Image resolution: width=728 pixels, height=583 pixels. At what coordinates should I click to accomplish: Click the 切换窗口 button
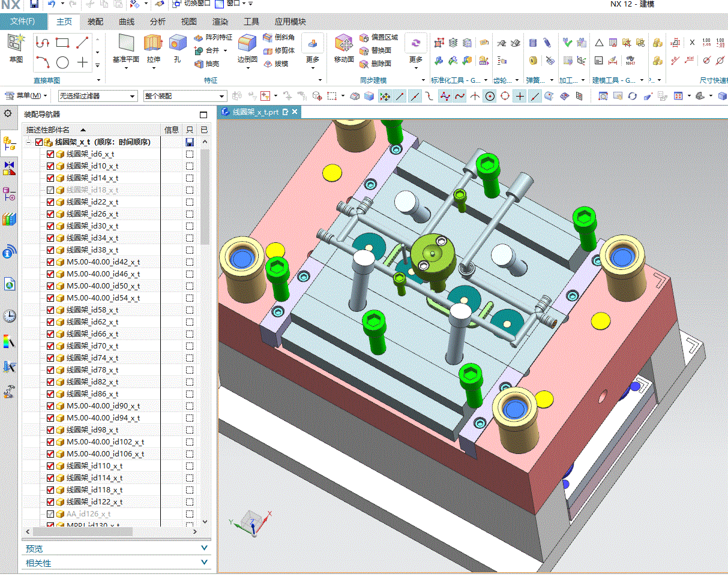(191, 4)
